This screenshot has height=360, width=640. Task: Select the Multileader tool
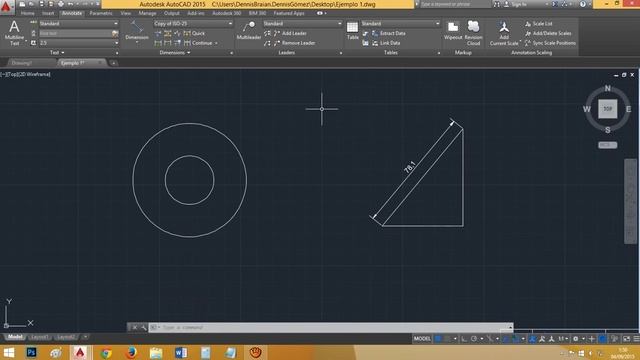tap(249, 31)
